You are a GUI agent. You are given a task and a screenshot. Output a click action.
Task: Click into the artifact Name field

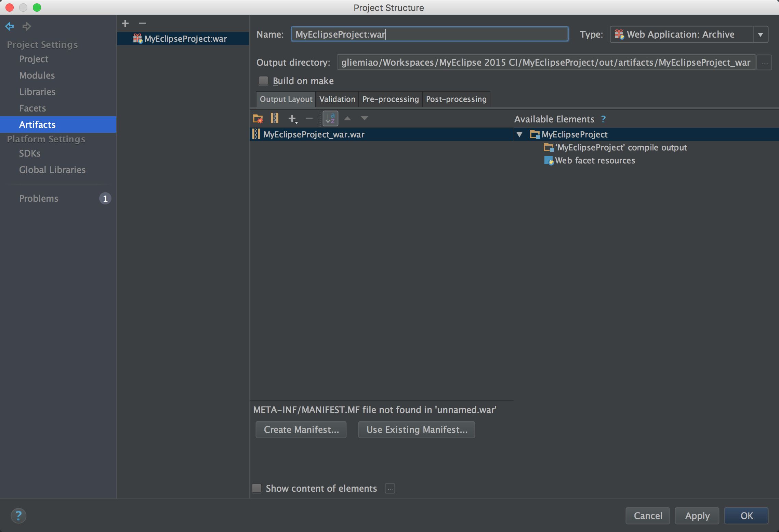coord(430,34)
